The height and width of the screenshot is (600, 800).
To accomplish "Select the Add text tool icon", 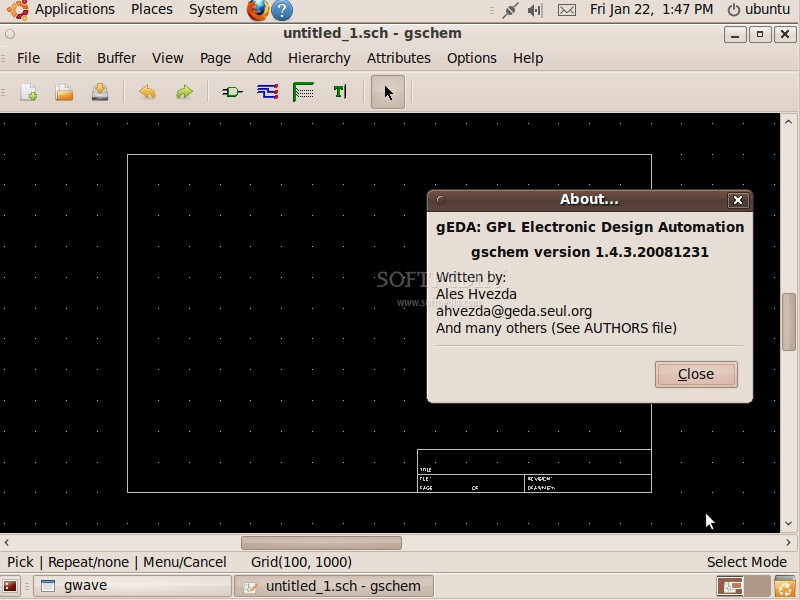I will (x=340, y=92).
